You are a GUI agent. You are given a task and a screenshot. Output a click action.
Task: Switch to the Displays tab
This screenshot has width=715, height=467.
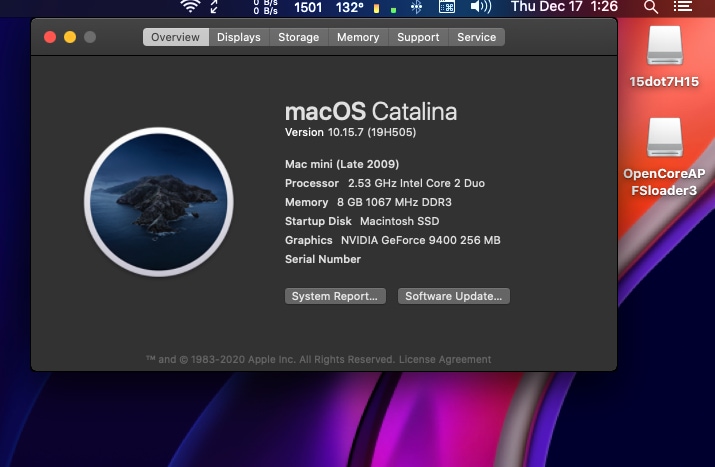[x=239, y=37]
